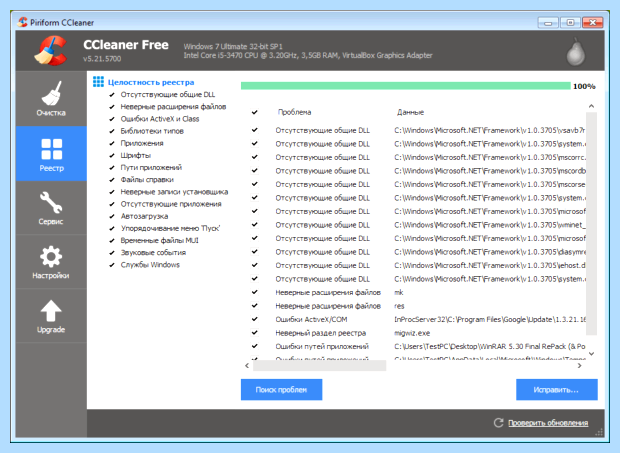
Task: Open the Очистка (Cleaner) section
Action: pyautogui.click(x=51, y=98)
